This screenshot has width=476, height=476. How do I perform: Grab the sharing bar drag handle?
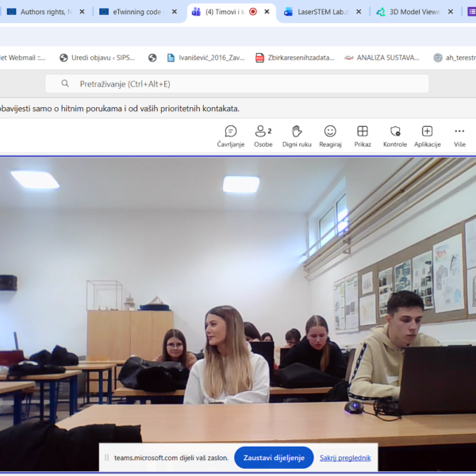[106, 458]
